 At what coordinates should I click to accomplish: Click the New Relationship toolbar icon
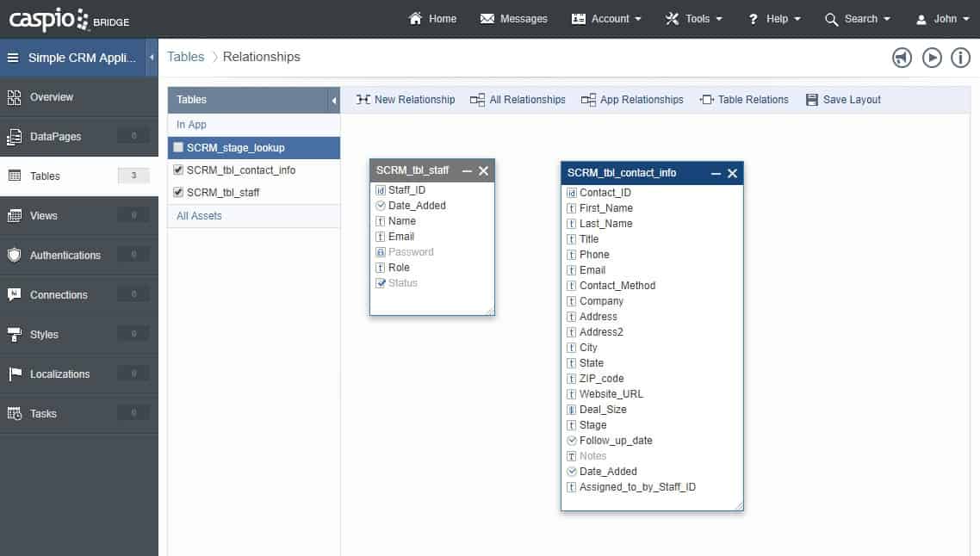363,100
